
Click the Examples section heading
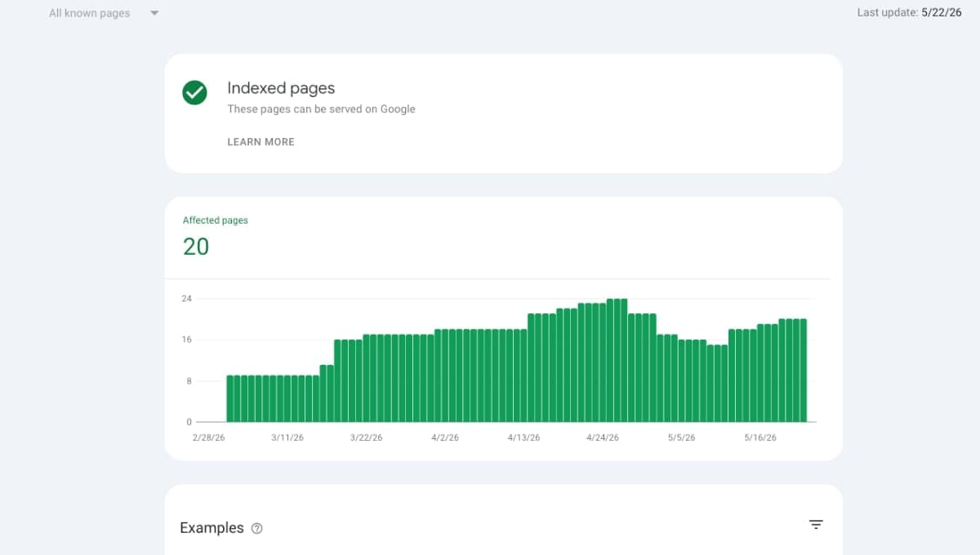click(x=212, y=528)
